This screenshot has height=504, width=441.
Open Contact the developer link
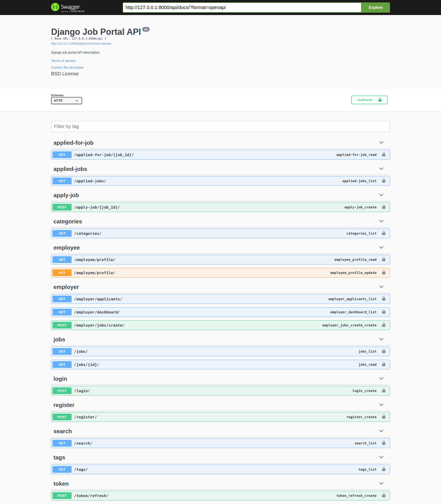(68, 67)
